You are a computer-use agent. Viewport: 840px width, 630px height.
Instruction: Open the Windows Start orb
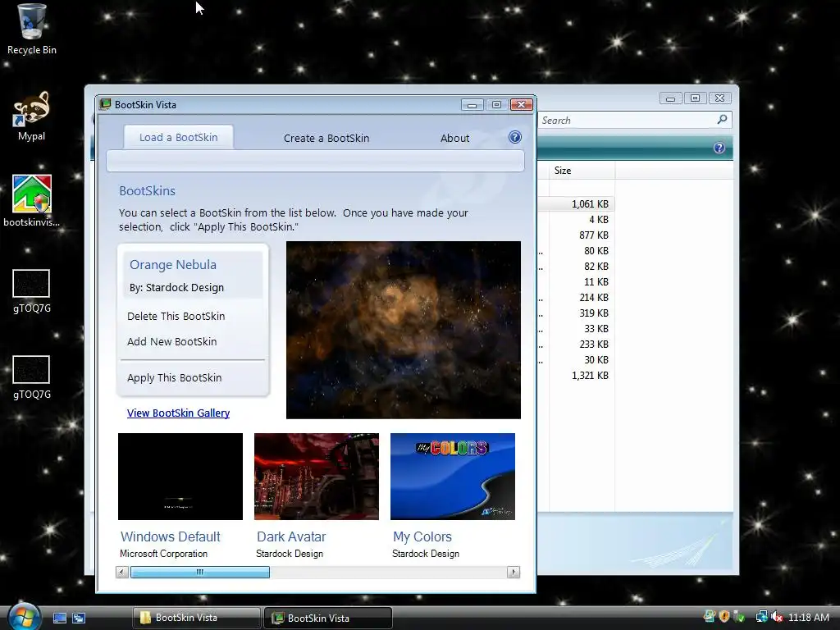[24, 617]
